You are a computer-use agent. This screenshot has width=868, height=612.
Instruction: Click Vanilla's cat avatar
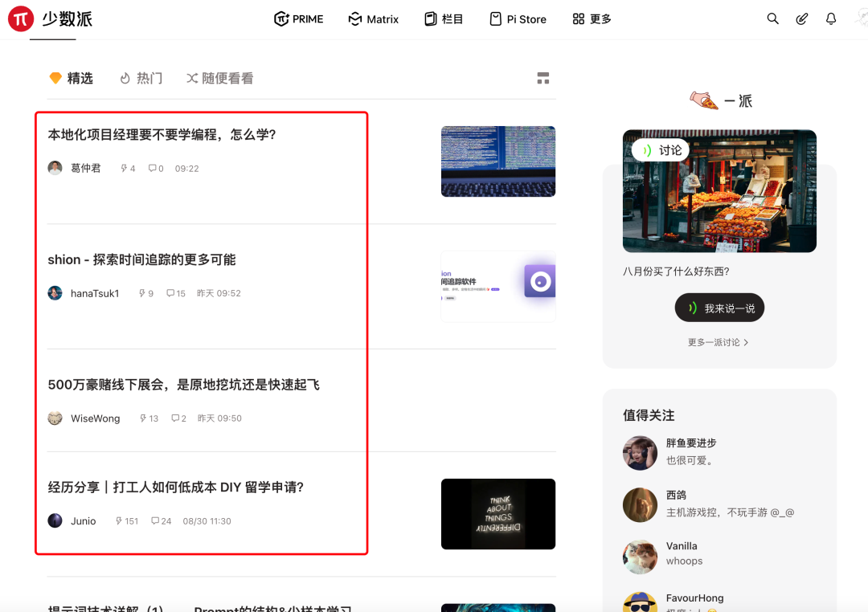[x=640, y=557]
